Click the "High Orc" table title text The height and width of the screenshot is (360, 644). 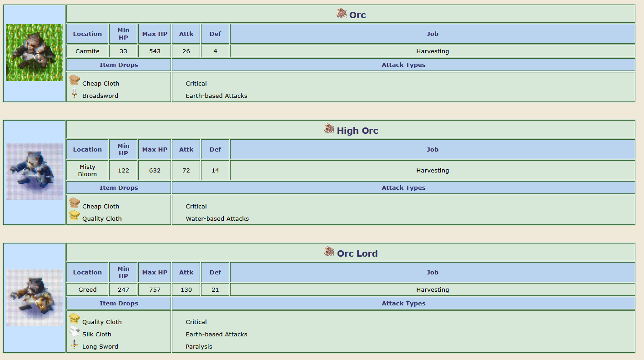[357, 131]
